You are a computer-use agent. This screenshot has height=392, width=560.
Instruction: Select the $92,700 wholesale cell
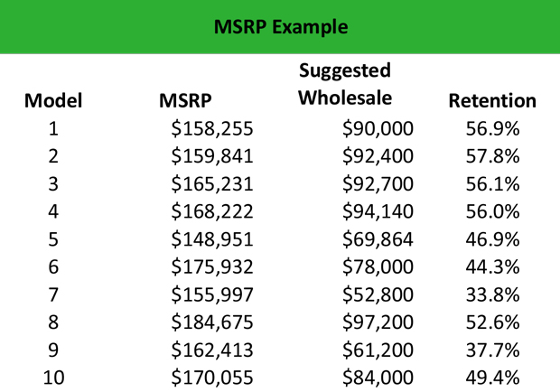377,184
